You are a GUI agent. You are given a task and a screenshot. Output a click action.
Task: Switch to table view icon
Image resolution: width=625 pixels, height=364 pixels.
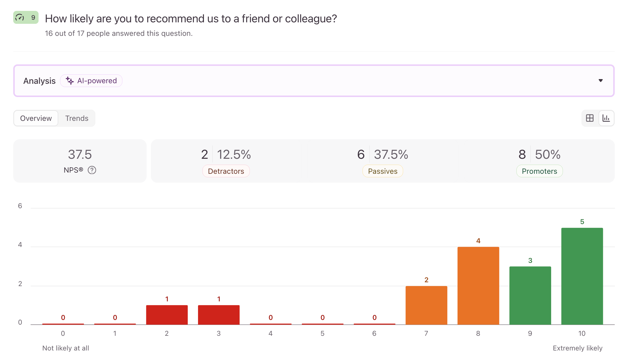pyautogui.click(x=590, y=118)
